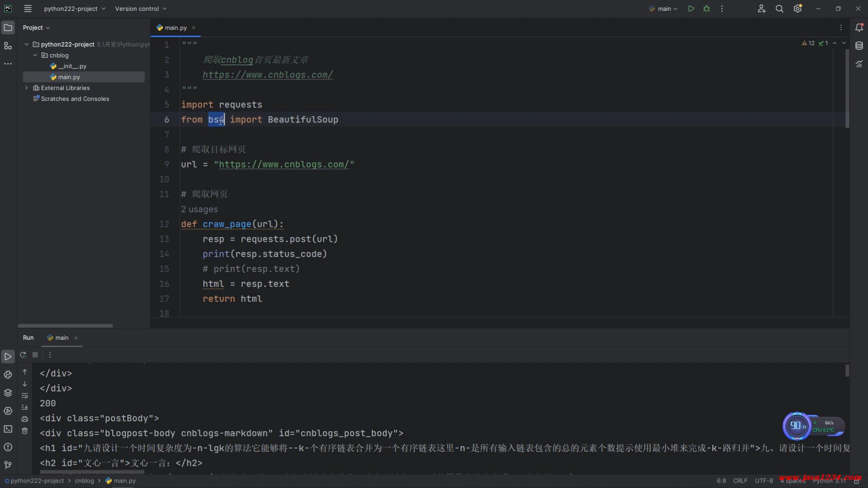
Task: Open main run configuration dropdown
Action: tap(663, 9)
